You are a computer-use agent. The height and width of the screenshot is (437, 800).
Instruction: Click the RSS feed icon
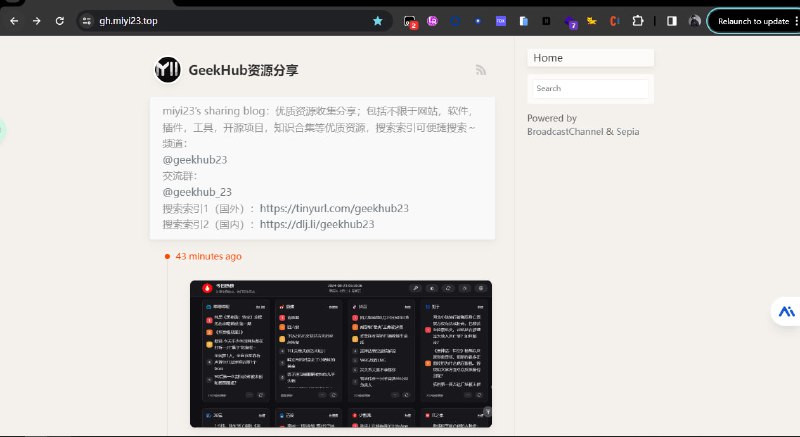[x=481, y=70]
